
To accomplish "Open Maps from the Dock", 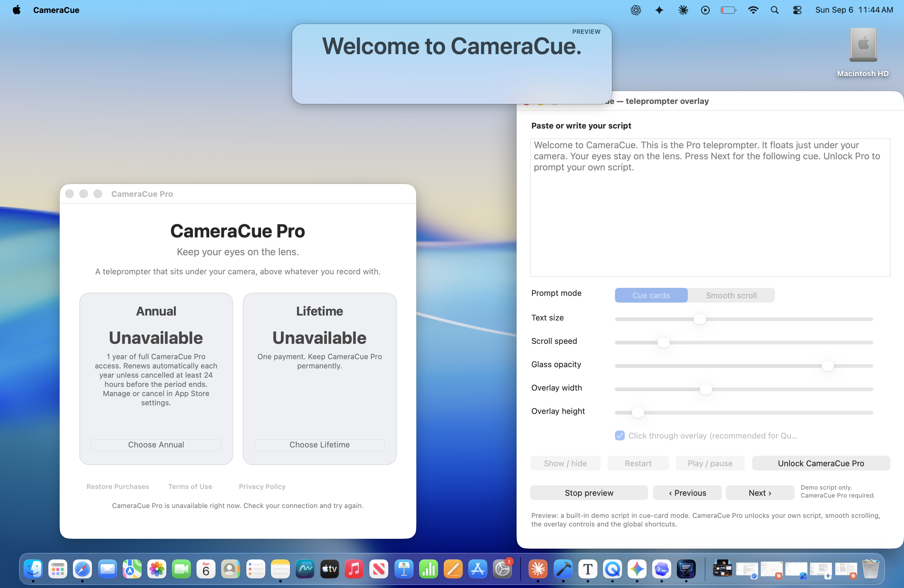I will click(132, 569).
